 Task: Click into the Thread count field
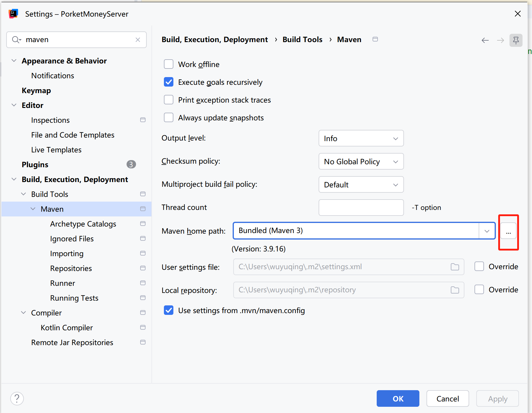(x=361, y=208)
